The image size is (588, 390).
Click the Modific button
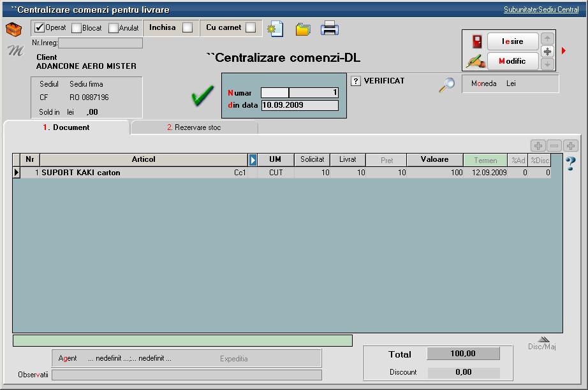pos(513,61)
